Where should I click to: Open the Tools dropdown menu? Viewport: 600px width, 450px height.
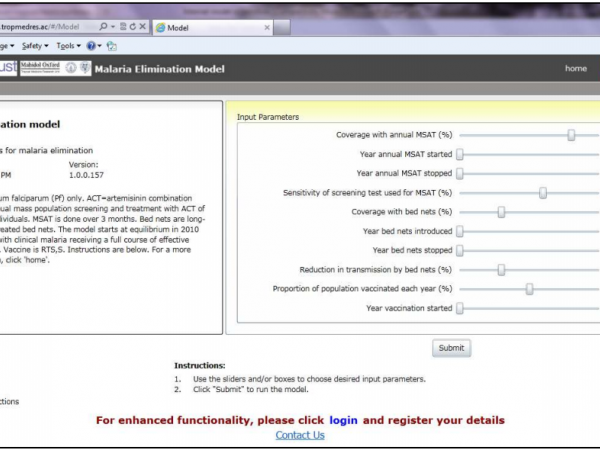click(67, 46)
